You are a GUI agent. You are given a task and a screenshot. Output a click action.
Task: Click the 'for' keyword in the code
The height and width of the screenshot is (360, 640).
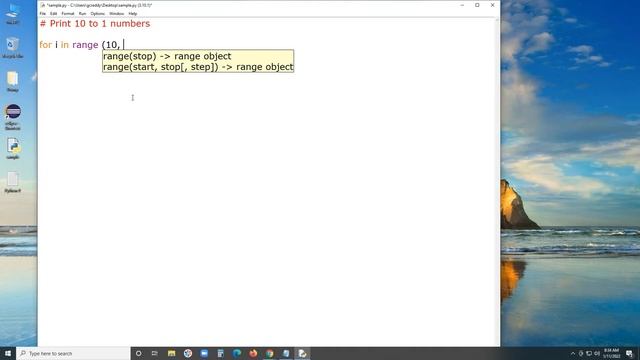(x=46, y=45)
